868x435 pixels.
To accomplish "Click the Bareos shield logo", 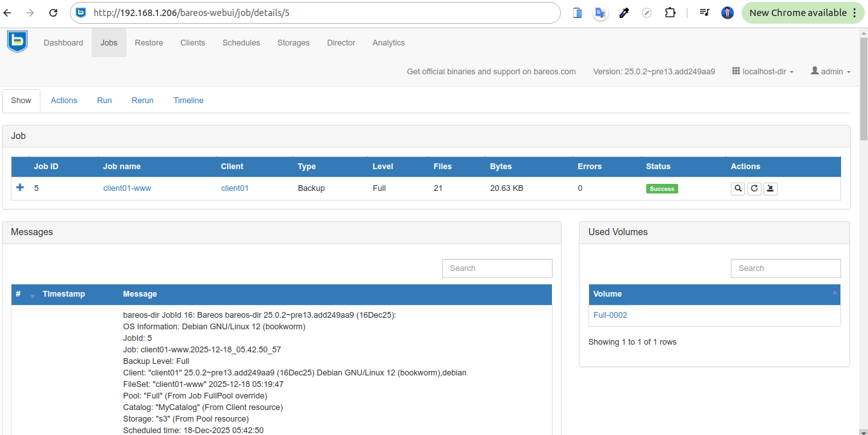I will pyautogui.click(x=17, y=42).
